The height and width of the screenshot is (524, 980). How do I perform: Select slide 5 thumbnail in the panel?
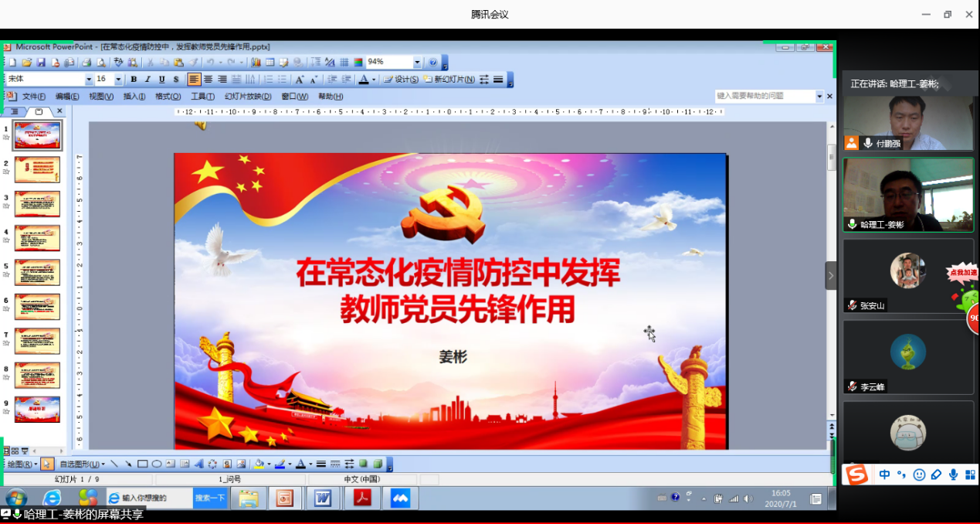(36, 272)
